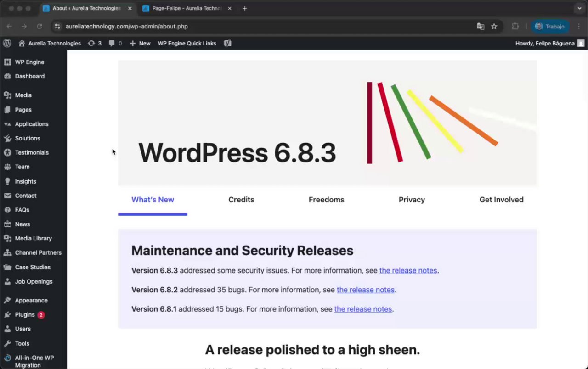The height and width of the screenshot is (369, 588).
Task: Switch to the Freedoms tab
Action: click(x=326, y=200)
